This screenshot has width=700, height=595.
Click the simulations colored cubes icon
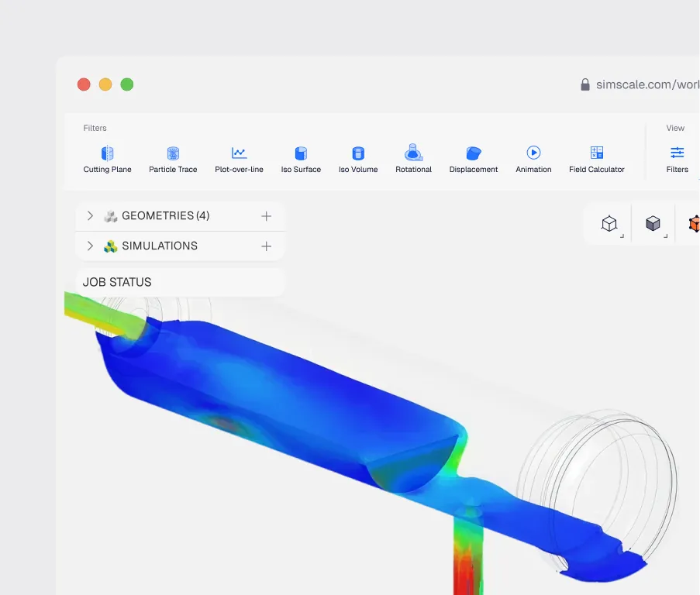click(x=110, y=246)
